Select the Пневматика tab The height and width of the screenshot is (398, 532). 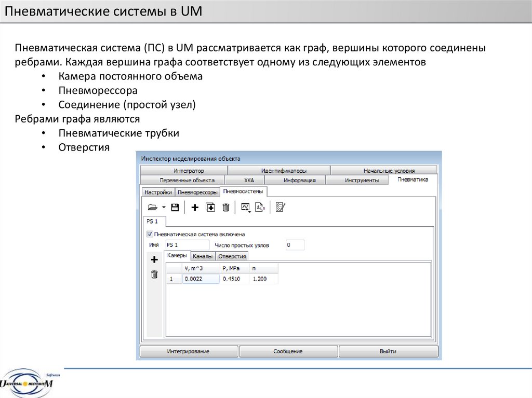(x=413, y=180)
